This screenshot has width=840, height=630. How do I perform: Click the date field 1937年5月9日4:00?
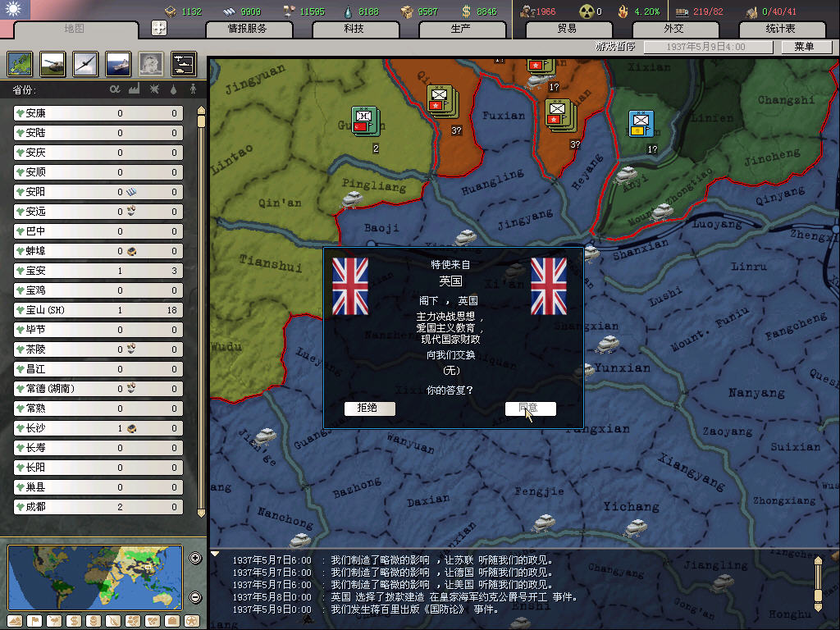[x=708, y=47]
